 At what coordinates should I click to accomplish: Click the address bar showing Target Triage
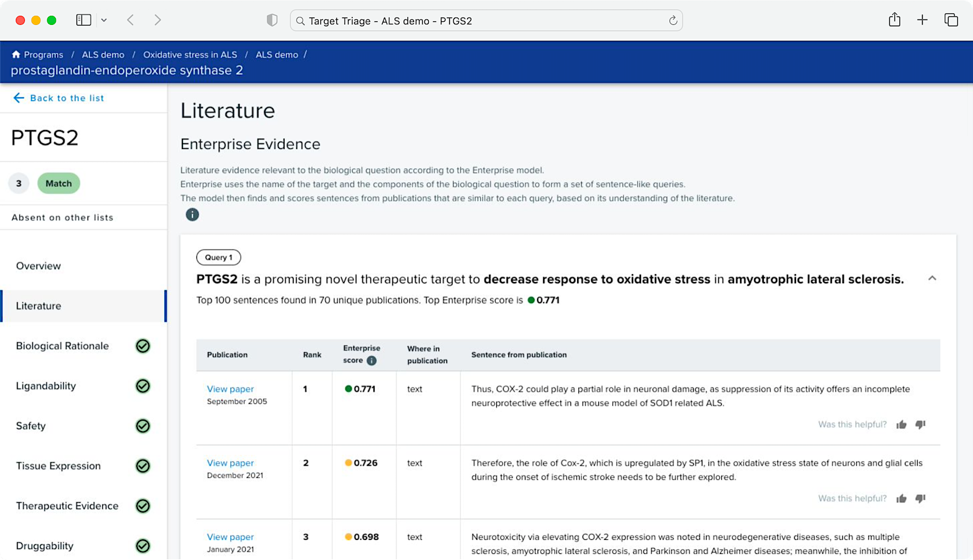click(486, 21)
